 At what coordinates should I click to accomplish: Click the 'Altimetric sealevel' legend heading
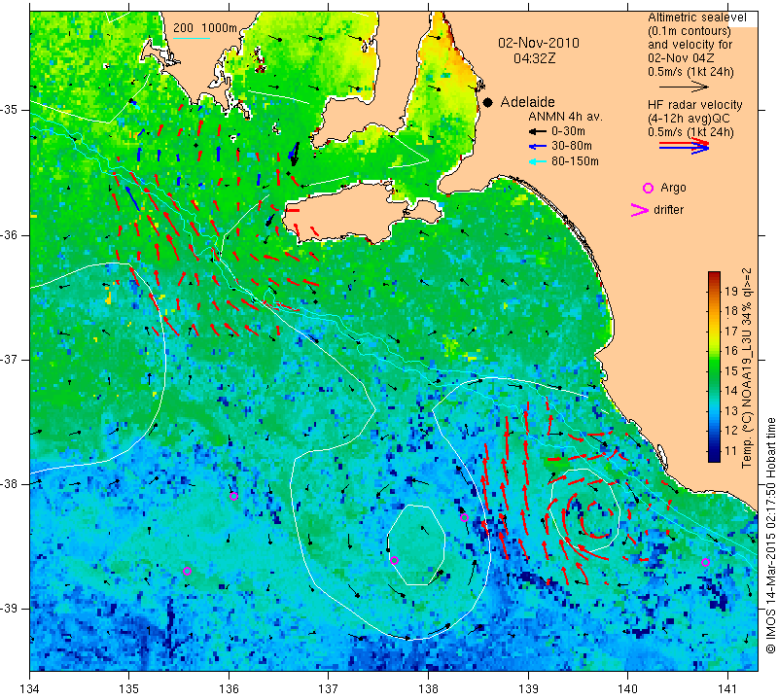coord(696,17)
